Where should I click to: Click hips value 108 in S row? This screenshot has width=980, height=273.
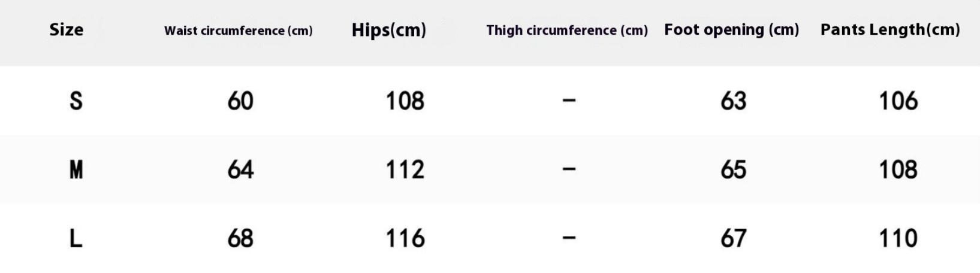405,101
